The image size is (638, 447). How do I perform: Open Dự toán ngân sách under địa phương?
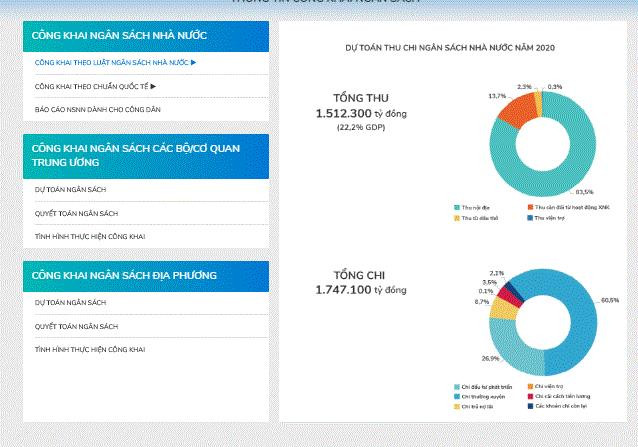[70, 301]
